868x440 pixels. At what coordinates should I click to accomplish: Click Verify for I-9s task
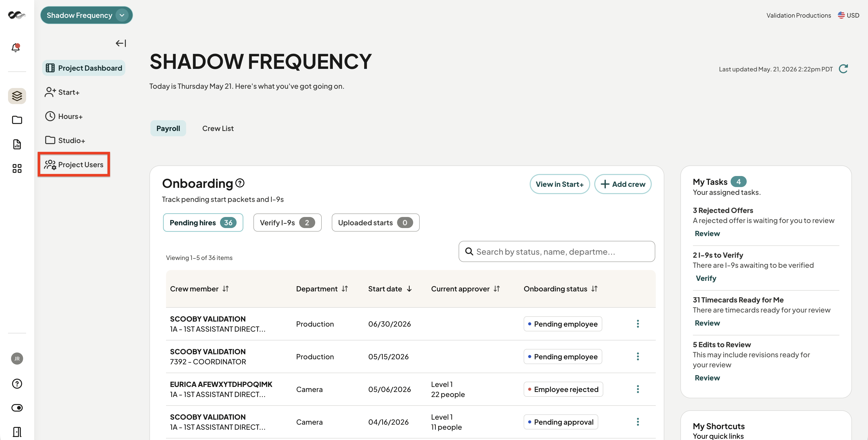706,278
